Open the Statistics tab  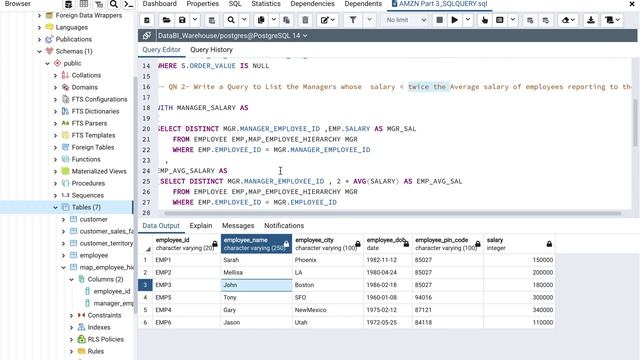click(266, 4)
